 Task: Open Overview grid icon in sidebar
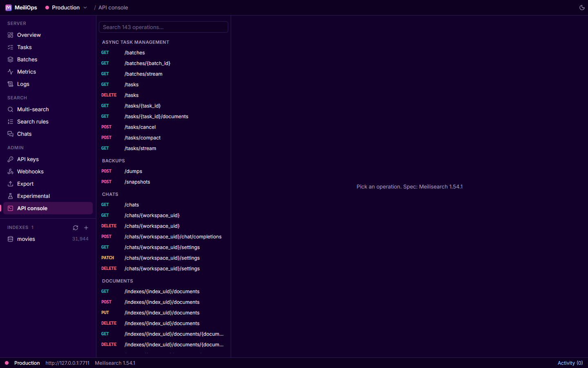click(11, 35)
